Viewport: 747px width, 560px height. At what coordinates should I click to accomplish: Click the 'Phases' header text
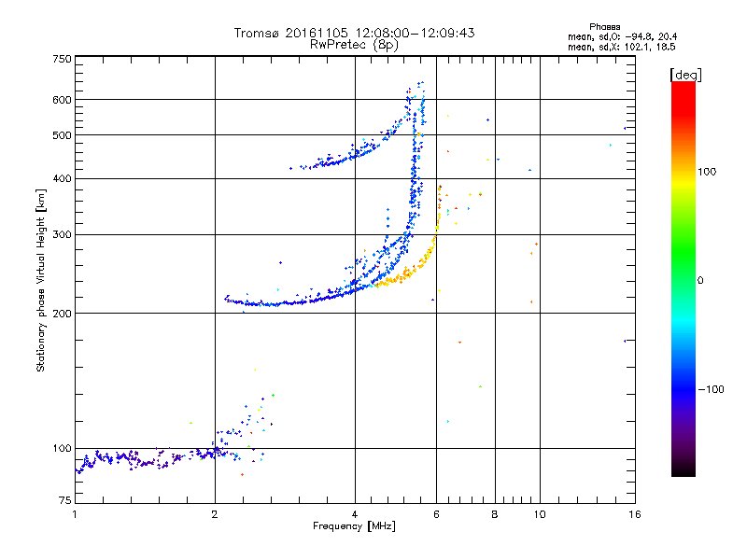604,27
